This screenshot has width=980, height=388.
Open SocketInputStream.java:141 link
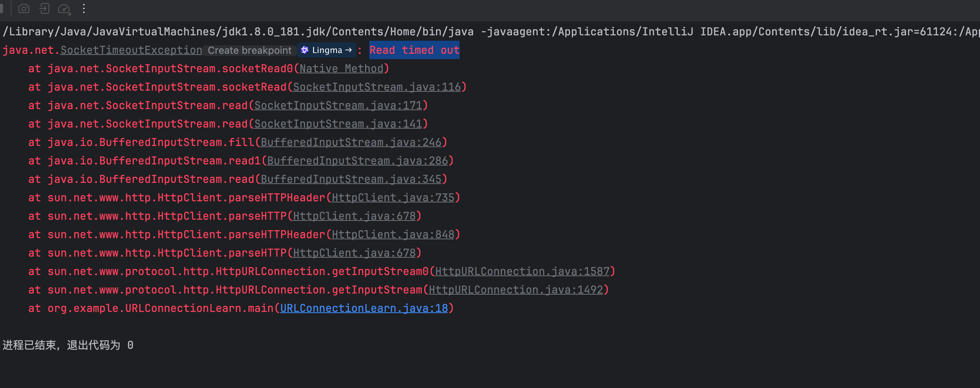point(338,124)
